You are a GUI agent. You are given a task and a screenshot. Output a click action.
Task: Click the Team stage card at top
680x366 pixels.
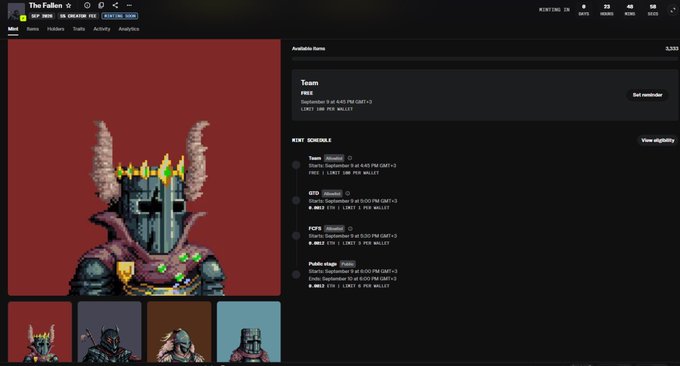point(485,95)
